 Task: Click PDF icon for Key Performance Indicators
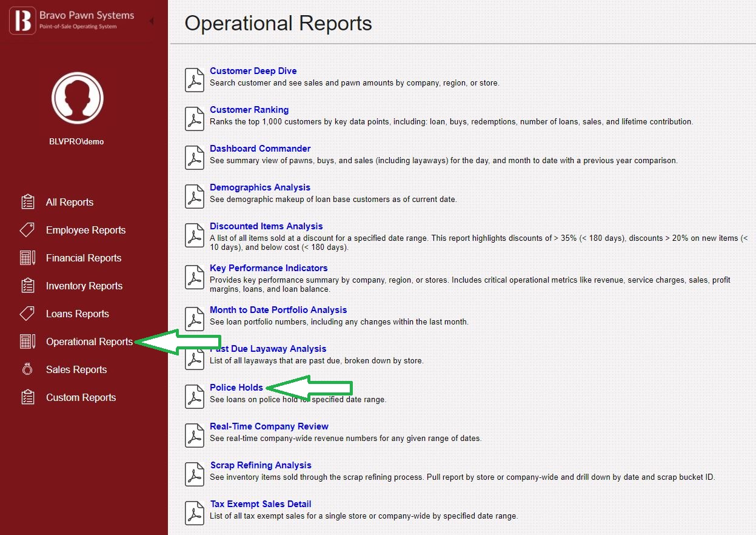(194, 277)
